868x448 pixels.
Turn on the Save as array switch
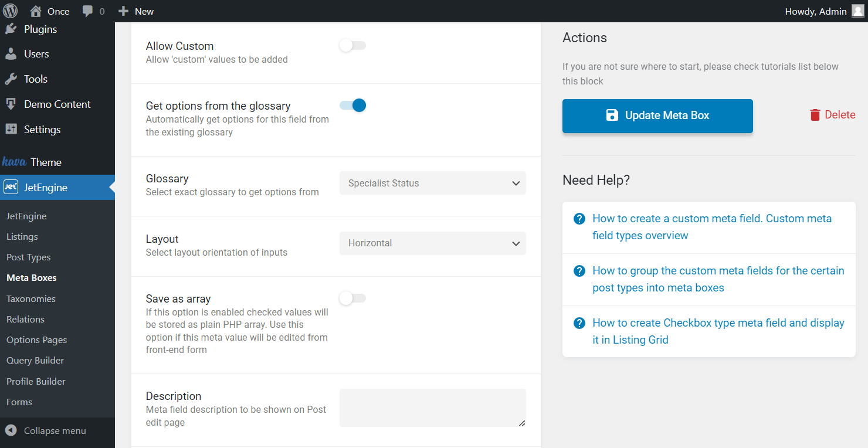[x=352, y=298]
